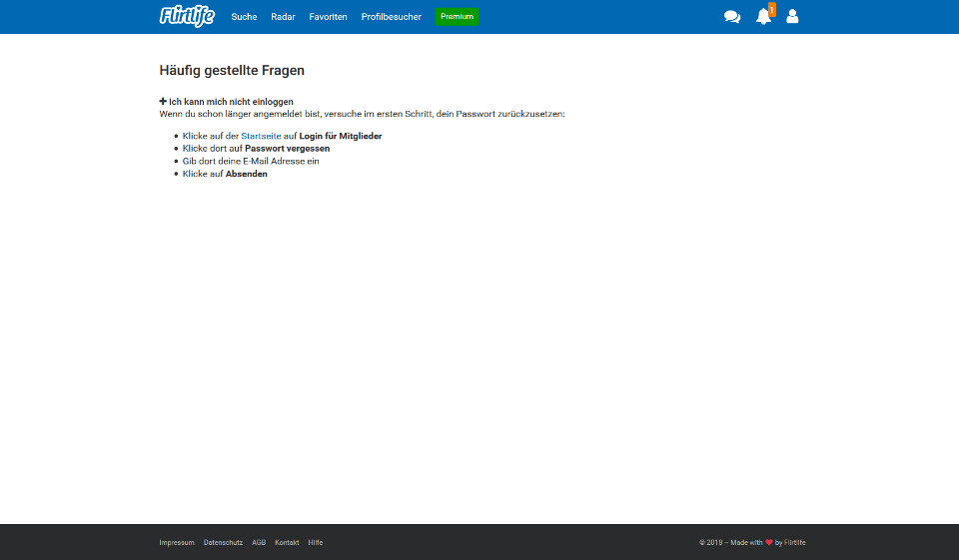Click the red heart icon in footer
This screenshot has width=959, height=560.
[769, 543]
